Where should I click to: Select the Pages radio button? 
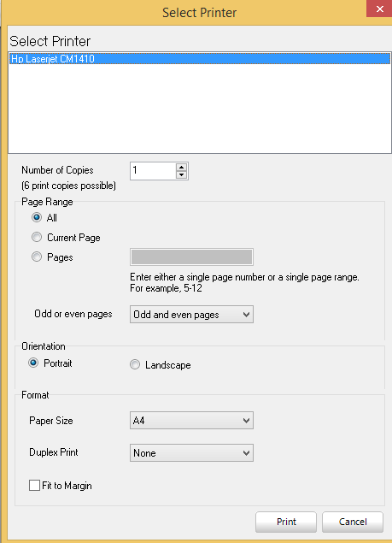[x=37, y=257]
